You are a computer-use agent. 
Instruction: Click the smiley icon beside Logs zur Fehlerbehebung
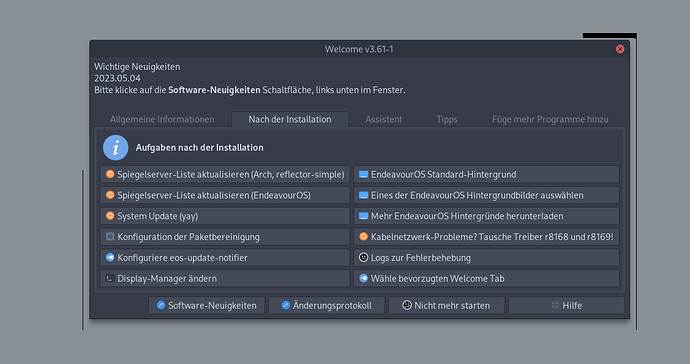click(363, 257)
